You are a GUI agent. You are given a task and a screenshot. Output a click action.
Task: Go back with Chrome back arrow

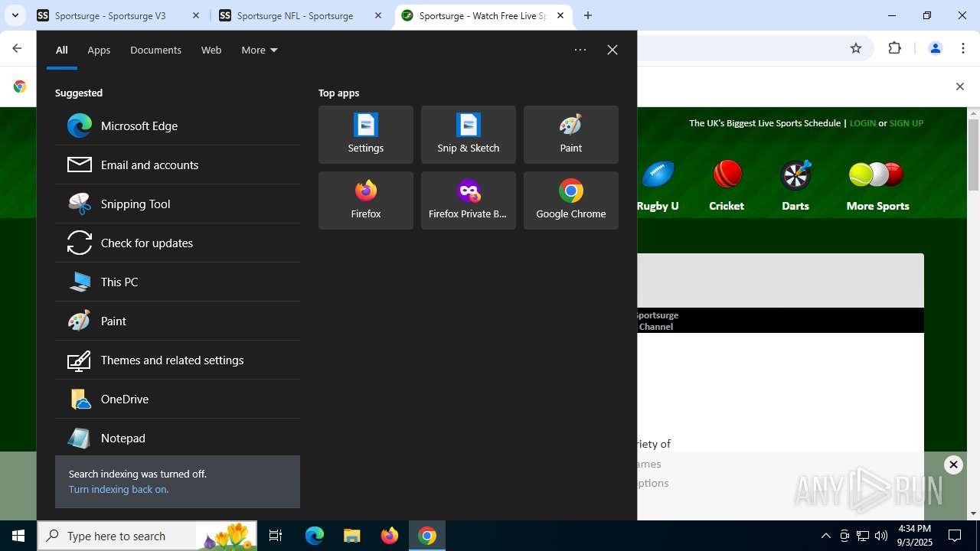(17, 48)
